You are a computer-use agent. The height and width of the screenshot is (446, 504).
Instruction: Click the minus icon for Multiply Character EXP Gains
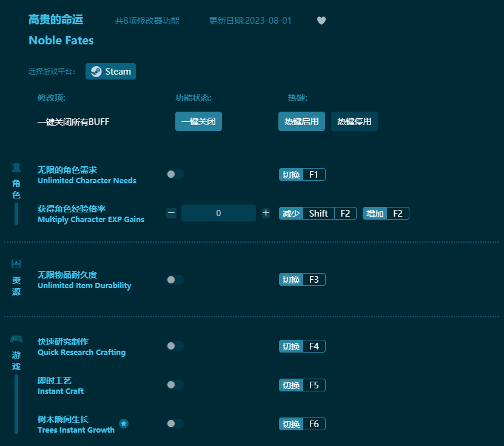pos(171,213)
